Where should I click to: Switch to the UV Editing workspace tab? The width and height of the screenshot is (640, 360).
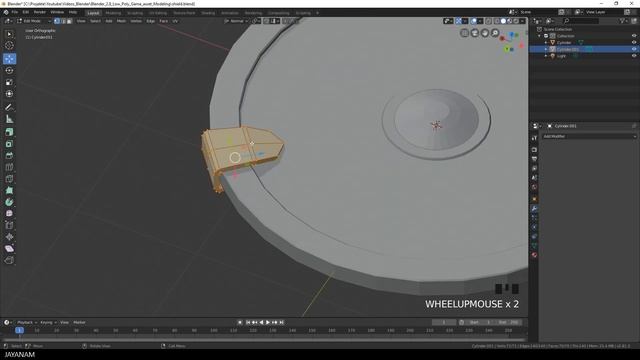click(x=158, y=13)
